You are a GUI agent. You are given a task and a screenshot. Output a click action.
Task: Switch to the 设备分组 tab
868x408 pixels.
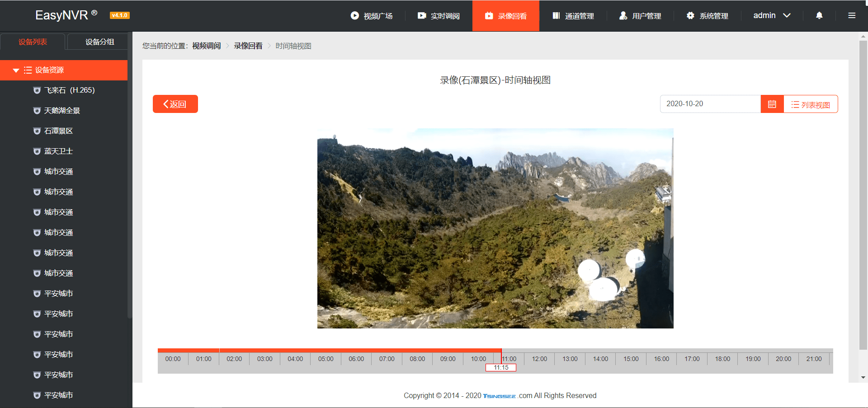(x=97, y=42)
